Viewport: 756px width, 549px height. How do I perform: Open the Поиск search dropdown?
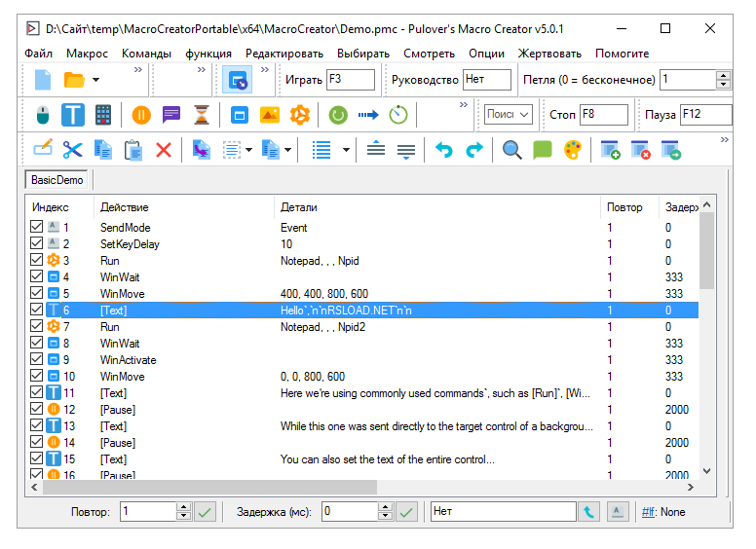[509, 115]
